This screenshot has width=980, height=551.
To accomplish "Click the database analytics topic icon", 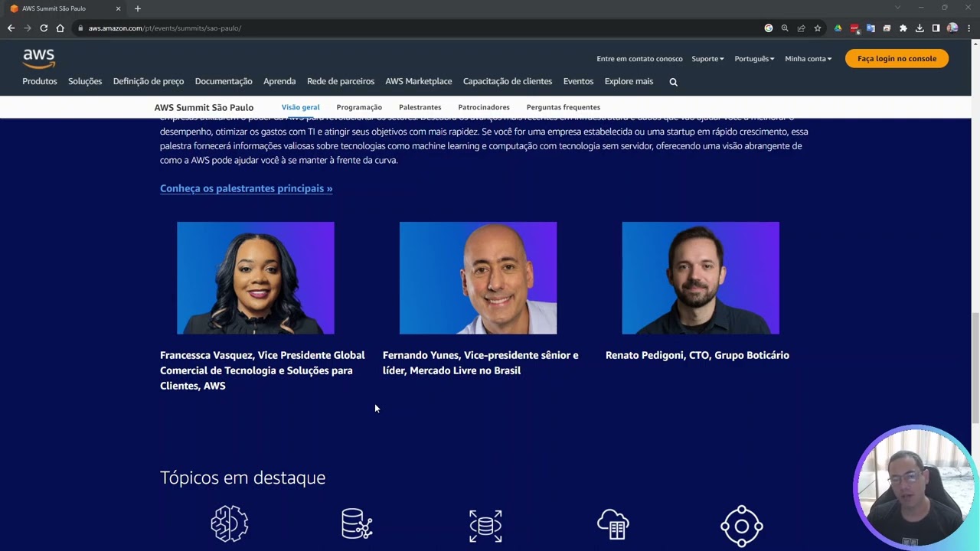I will pos(357,524).
